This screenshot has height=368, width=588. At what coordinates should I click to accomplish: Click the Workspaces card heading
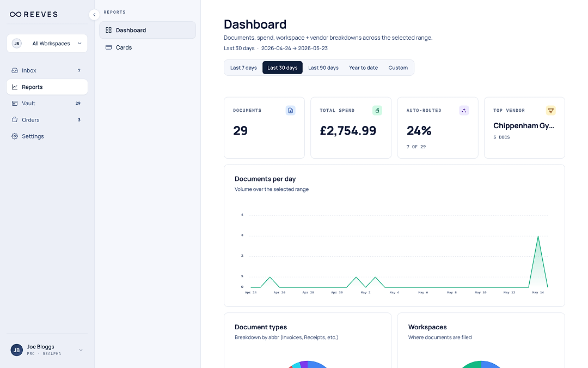click(427, 327)
